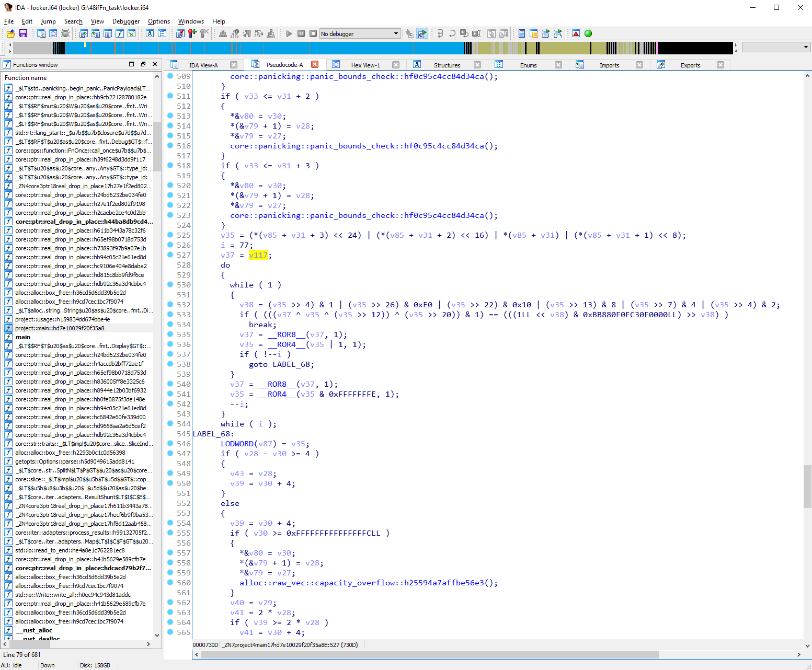Select project::main function in list
The image size is (812, 670).
point(78,328)
